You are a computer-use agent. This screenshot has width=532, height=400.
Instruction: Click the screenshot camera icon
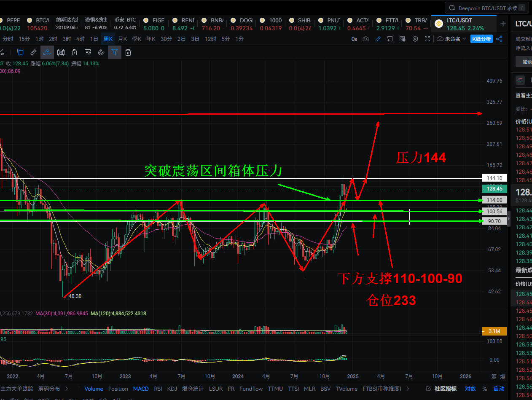[x=366, y=39]
